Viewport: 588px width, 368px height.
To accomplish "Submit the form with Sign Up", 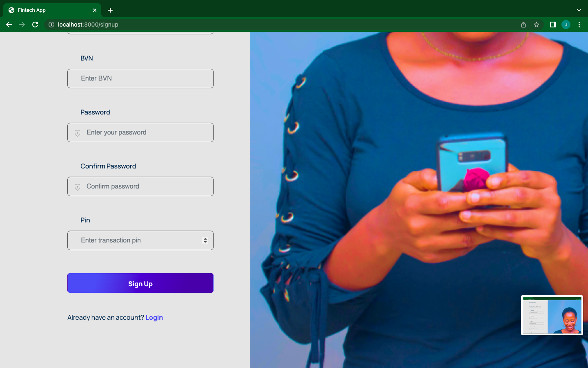I will click(x=140, y=283).
